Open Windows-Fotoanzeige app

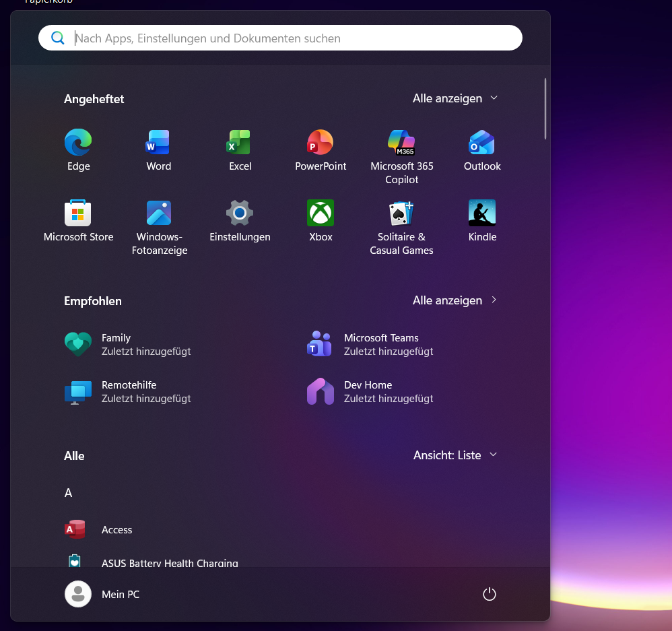(x=159, y=228)
